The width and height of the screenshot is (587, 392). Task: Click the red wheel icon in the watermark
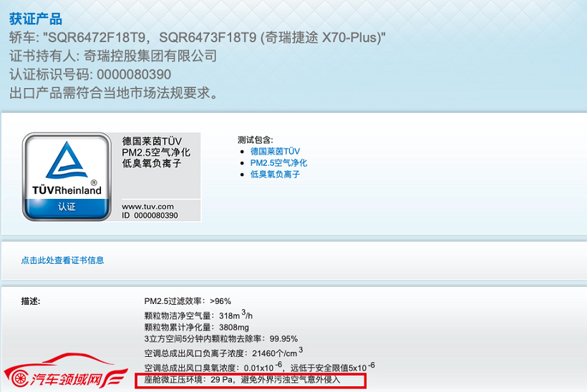19,378
